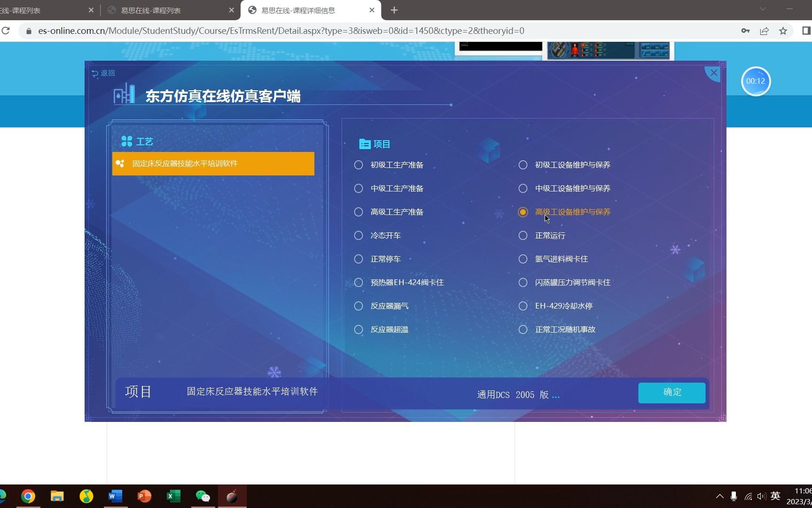
Task: Open Word from taskbar
Action: (x=116, y=496)
